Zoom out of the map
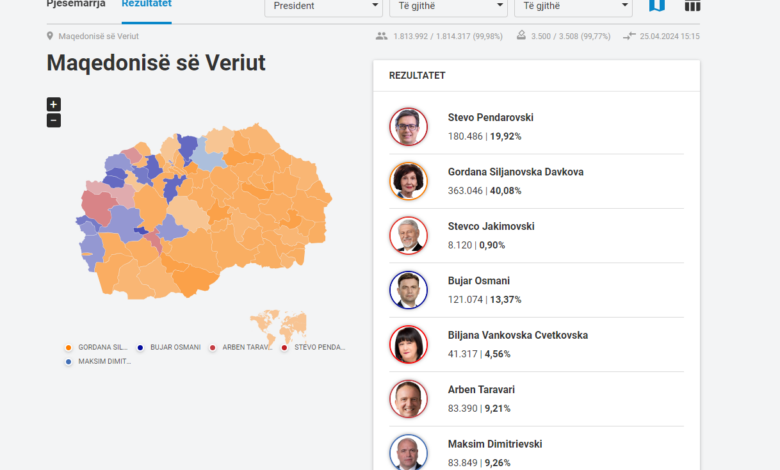Image resolution: width=780 pixels, height=470 pixels. point(54,121)
